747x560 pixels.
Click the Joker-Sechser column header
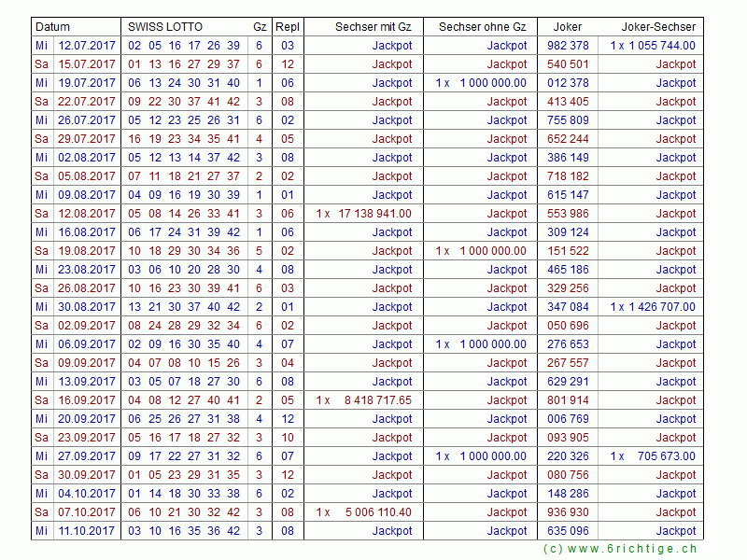click(x=658, y=27)
